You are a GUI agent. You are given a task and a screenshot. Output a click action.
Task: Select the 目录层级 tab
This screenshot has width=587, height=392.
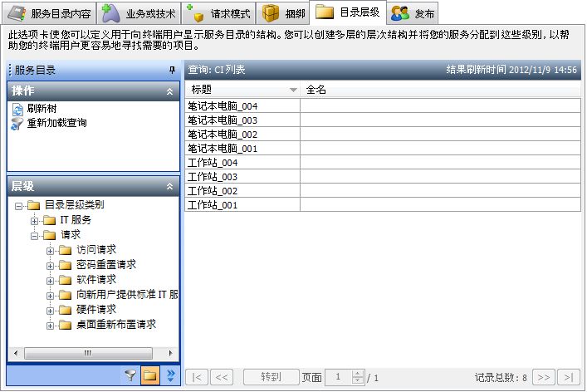point(348,12)
